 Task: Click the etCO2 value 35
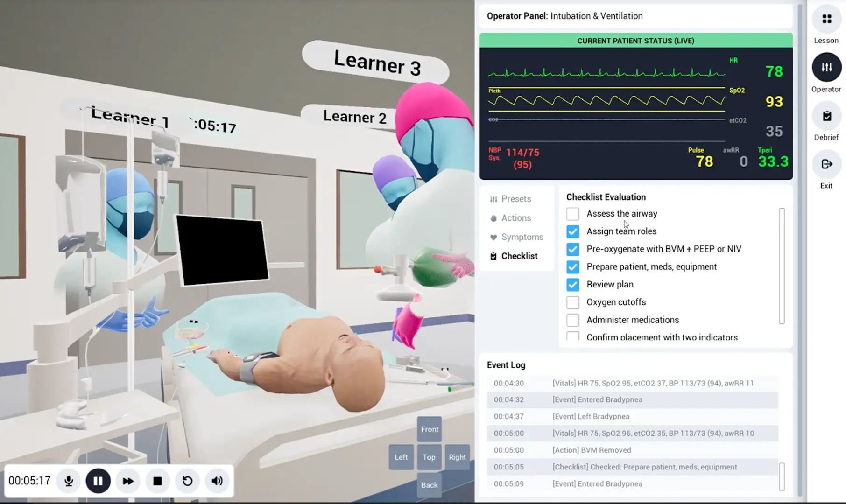click(774, 131)
